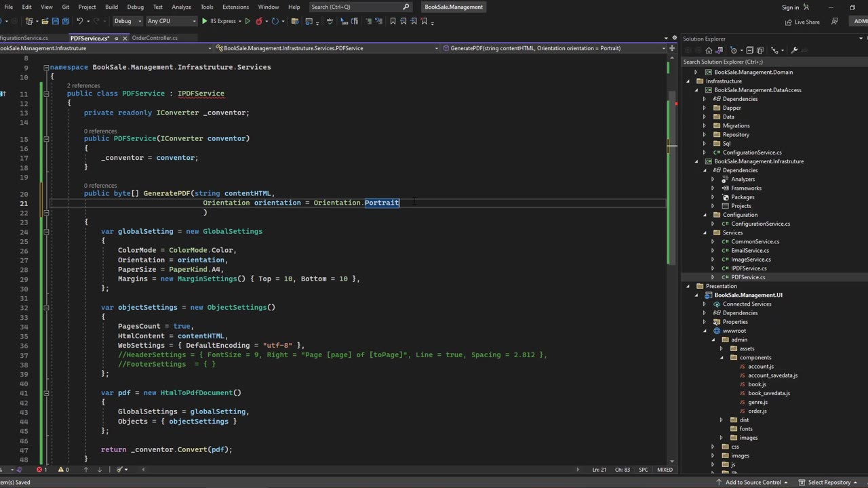Click the restart circular arrow icon
868x488 pixels.
(275, 21)
